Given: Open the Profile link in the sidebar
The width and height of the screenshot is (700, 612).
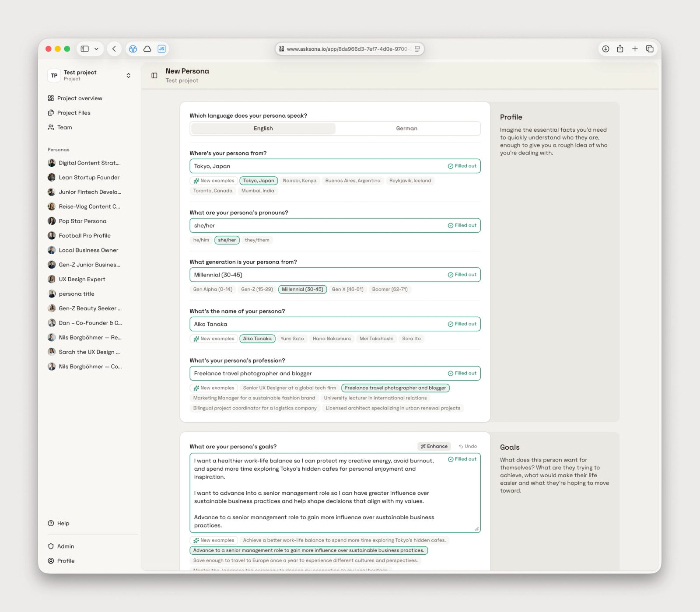Looking at the screenshot, I should tap(61, 561).
